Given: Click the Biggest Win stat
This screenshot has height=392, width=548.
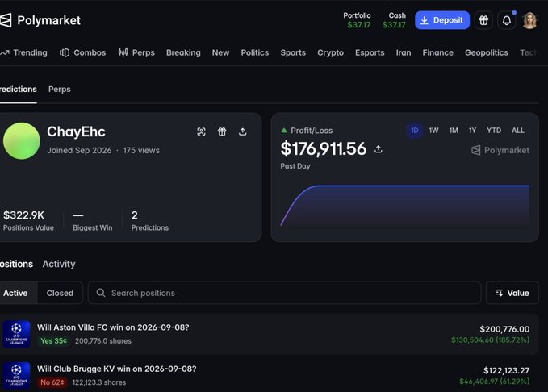Looking at the screenshot, I should (x=93, y=220).
